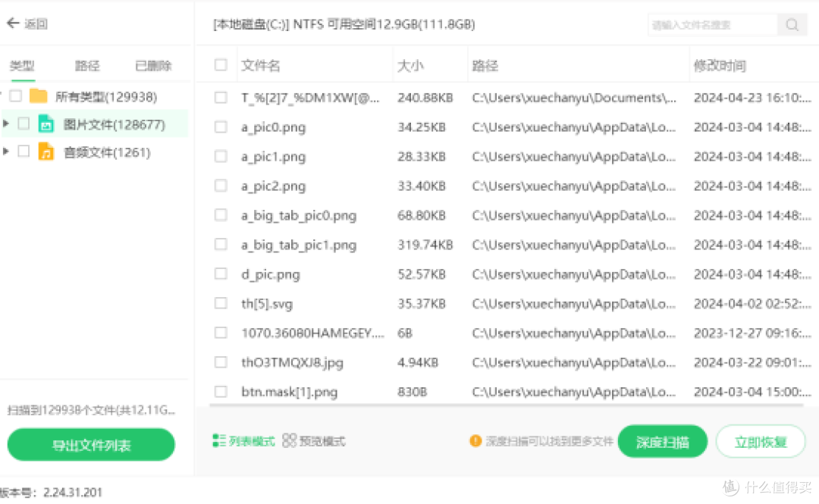
Task: Sort by the 大小 column header
Action: (410, 65)
